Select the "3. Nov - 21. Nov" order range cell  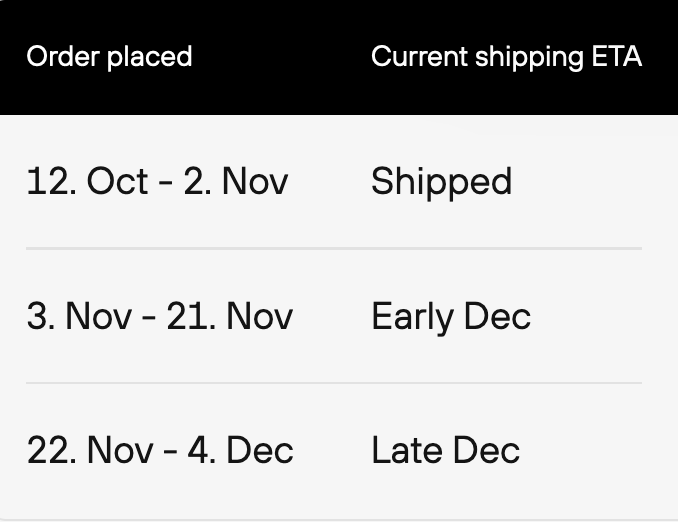click(160, 317)
